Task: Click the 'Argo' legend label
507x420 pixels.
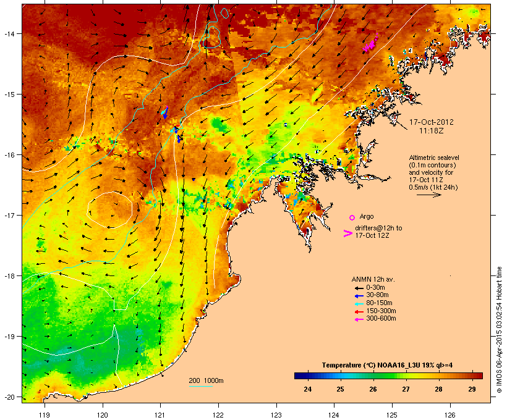Action: click(x=367, y=216)
